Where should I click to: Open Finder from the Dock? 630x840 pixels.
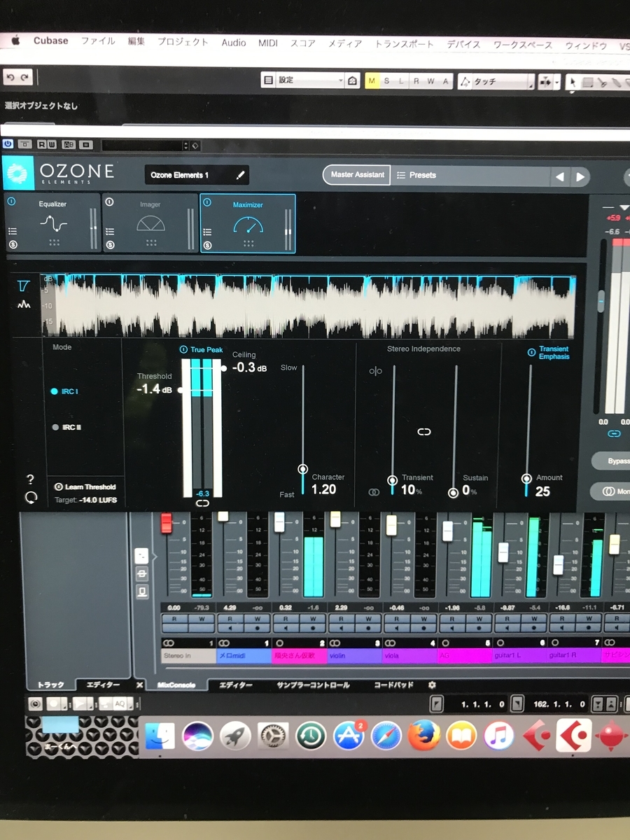coord(160,735)
